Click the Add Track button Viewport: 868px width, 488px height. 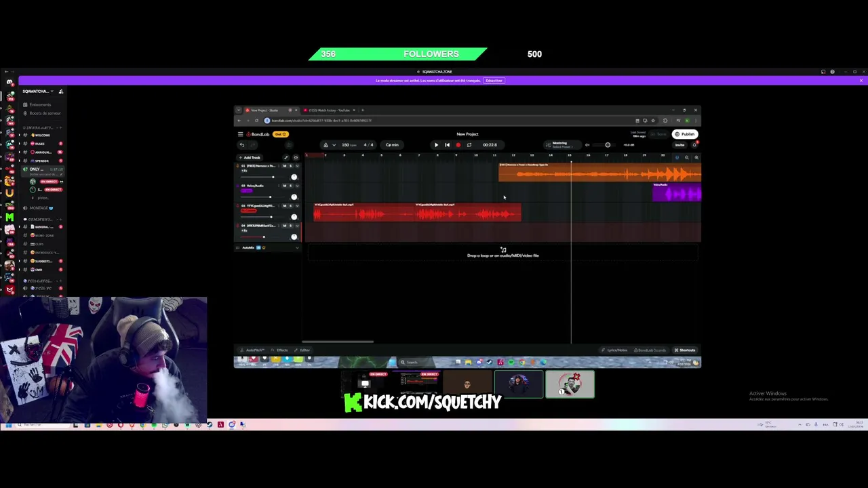click(250, 157)
